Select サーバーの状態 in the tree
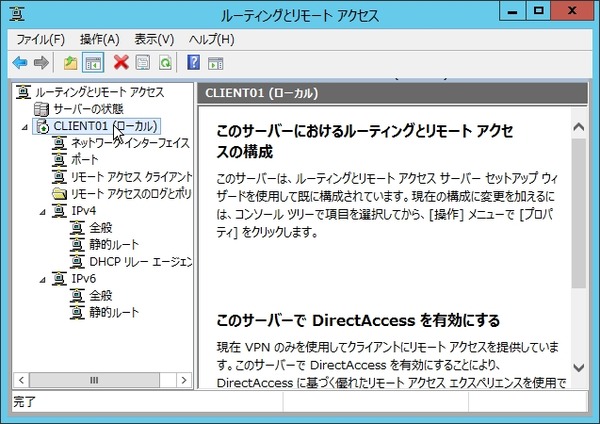 click(88, 109)
